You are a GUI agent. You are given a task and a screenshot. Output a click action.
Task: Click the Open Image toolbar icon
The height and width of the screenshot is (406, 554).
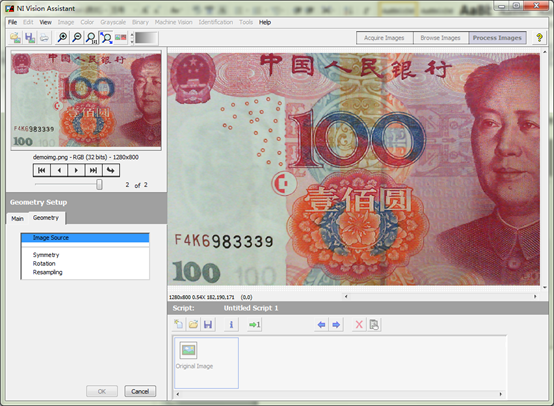coord(15,37)
